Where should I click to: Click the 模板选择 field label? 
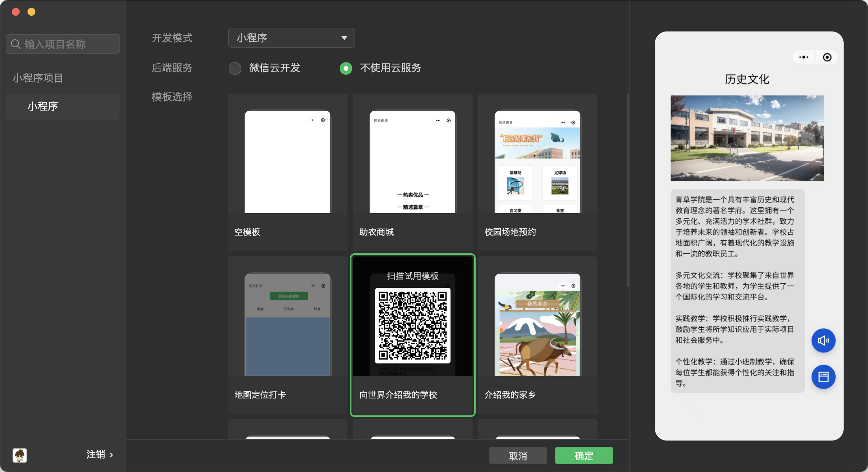click(172, 97)
